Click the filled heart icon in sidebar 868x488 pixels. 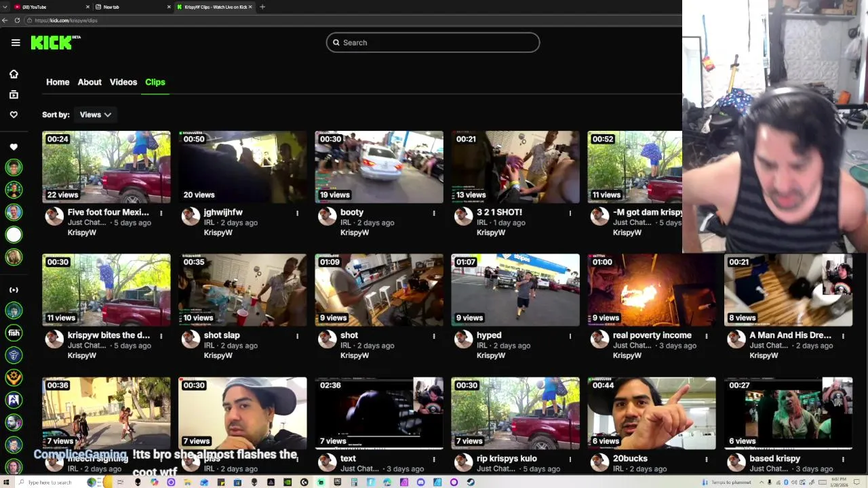pyautogui.click(x=14, y=146)
